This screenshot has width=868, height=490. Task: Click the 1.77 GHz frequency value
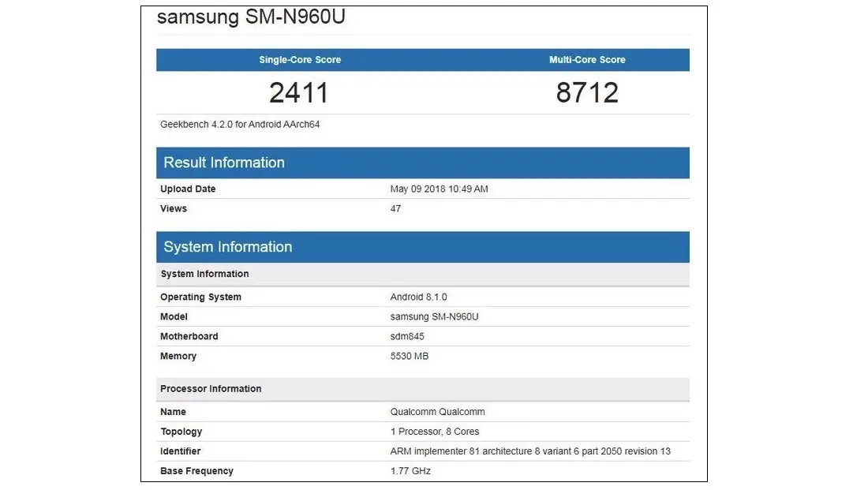pos(410,471)
